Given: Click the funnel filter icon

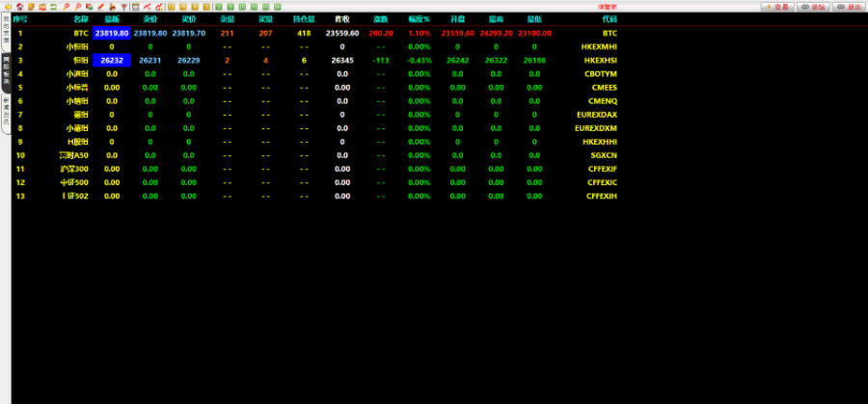Looking at the screenshot, I should 124,7.
